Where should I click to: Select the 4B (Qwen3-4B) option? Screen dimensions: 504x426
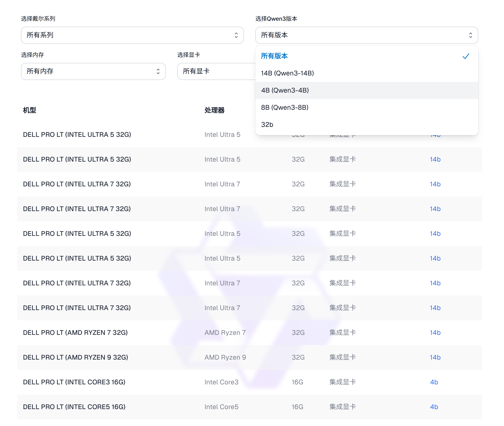coord(285,90)
